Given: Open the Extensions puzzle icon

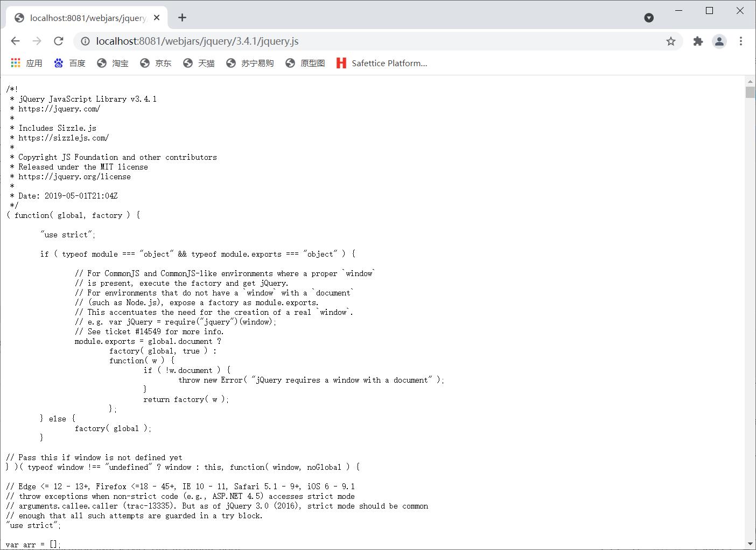Looking at the screenshot, I should [x=698, y=41].
